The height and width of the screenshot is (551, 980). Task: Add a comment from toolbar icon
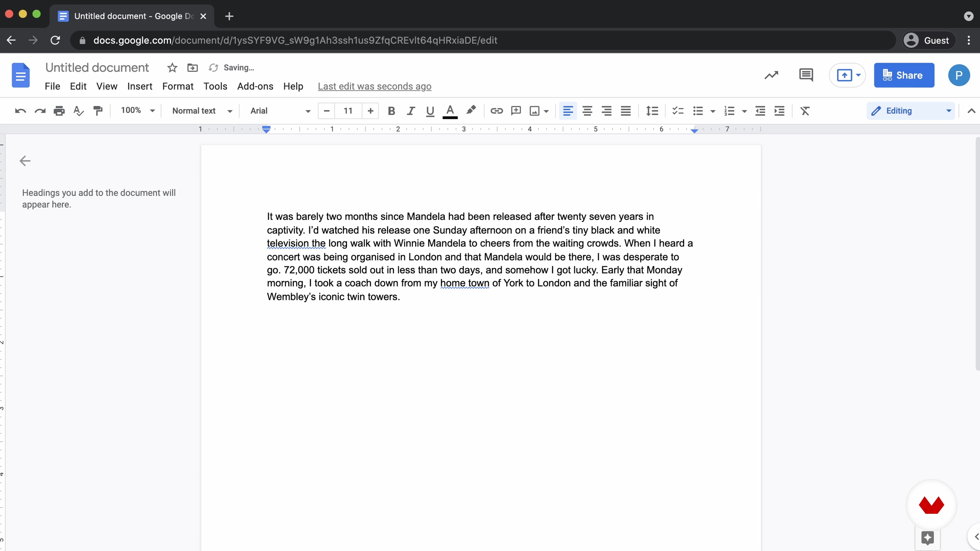(516, 111)
